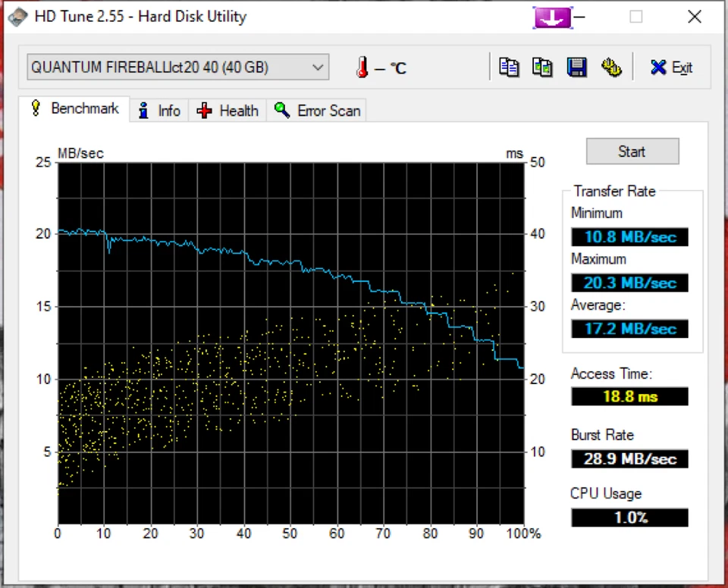
Task: Click the copy text to clipboard icon
Action: (x=509, y=67)
